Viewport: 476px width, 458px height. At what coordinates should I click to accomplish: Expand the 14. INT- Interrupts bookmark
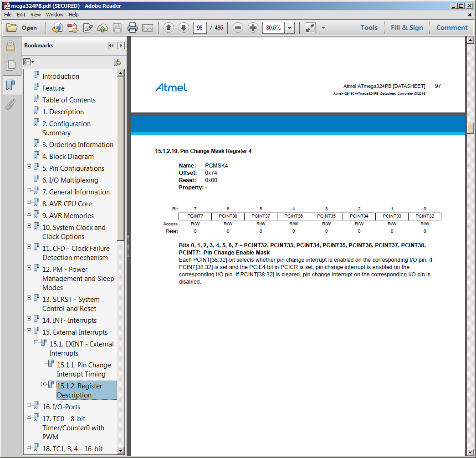pos(29,318)
